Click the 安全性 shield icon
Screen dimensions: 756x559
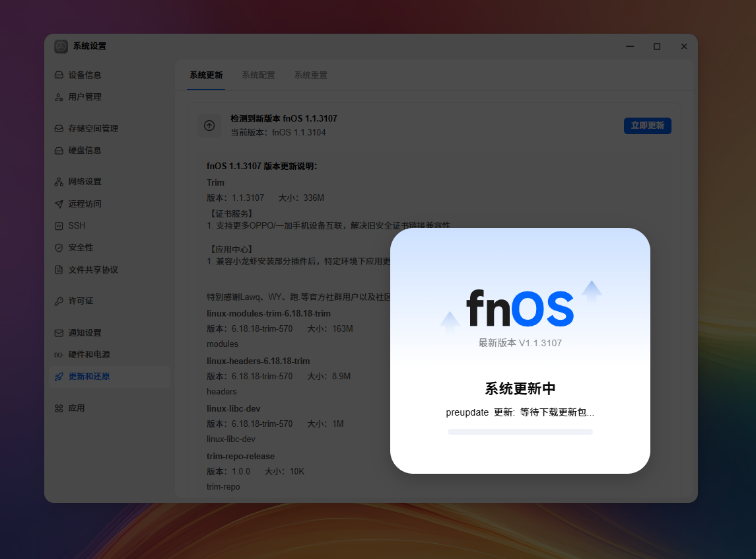click(x=59, y=247)
